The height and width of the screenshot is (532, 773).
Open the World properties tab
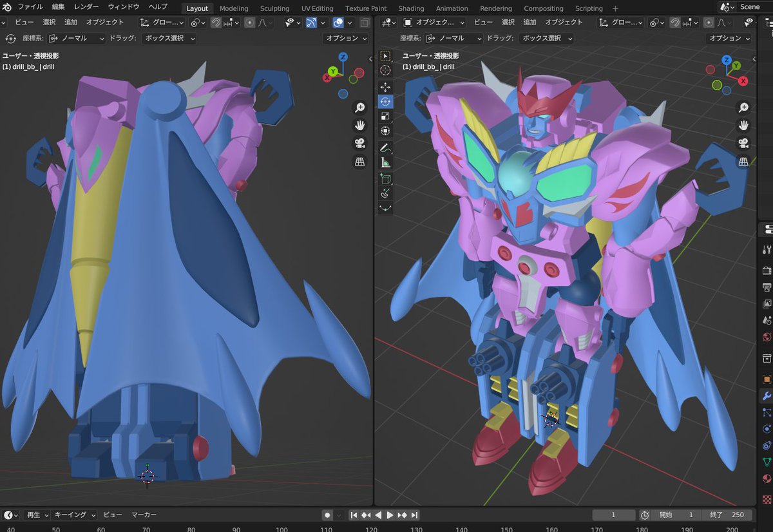click(767, 337)
